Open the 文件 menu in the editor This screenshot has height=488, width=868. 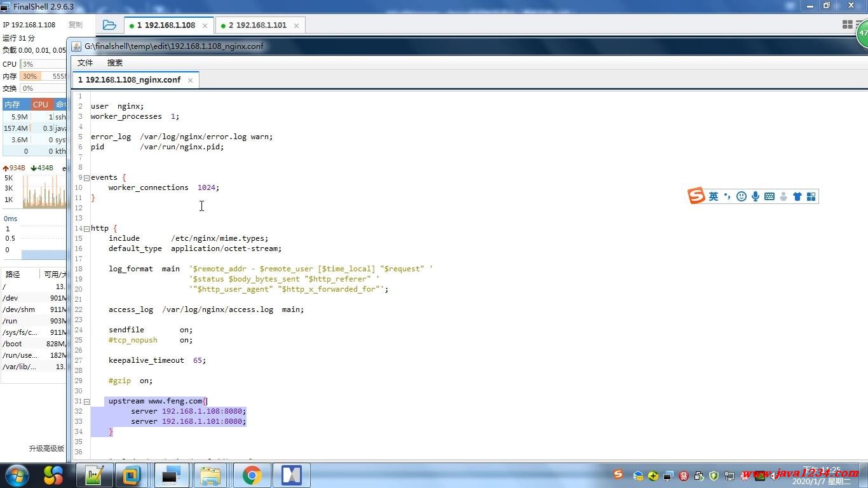pyautogui.click(x=85, y=62)
